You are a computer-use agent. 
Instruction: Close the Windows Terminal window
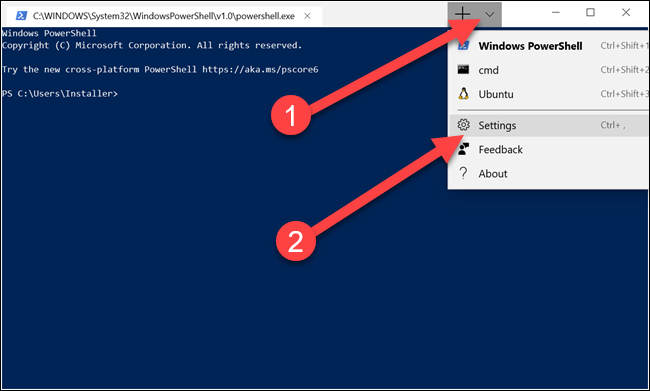tap(626, 12)
